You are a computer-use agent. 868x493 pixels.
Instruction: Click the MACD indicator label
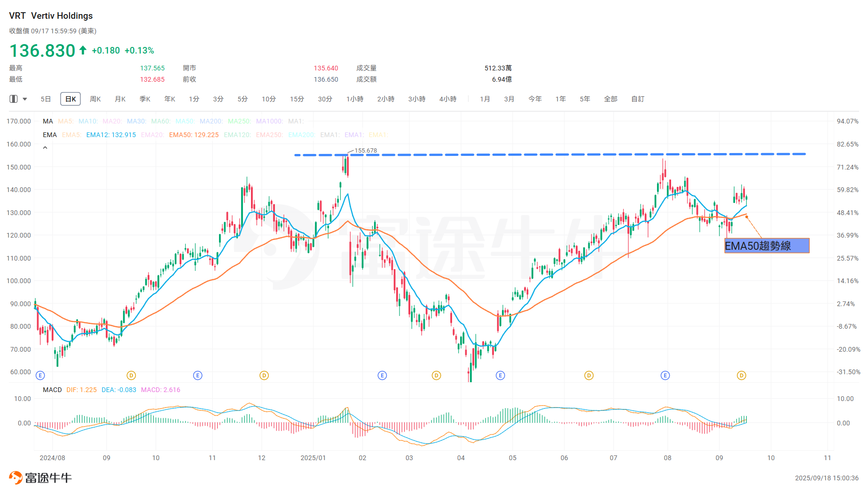tap(52, 390)
